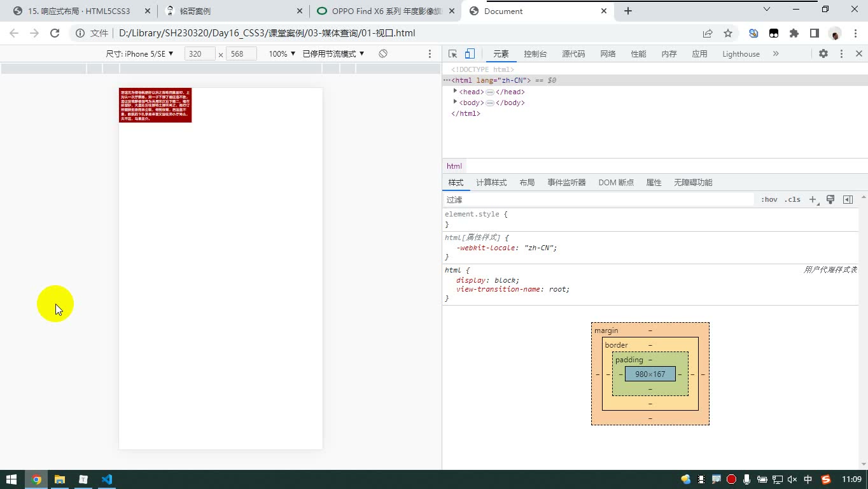Open DevTools settings gear

click(x=823, y=54)
